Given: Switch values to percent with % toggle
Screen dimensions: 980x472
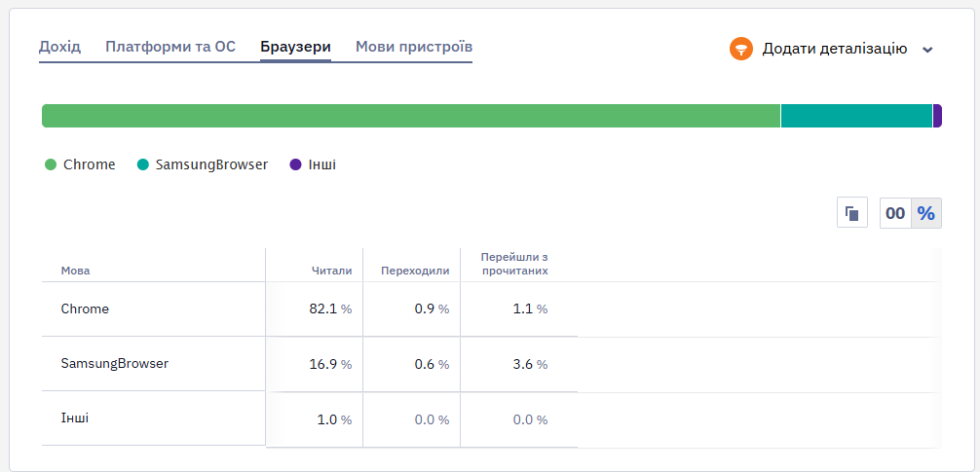Looking at the screenshot, I should (926, 213).
